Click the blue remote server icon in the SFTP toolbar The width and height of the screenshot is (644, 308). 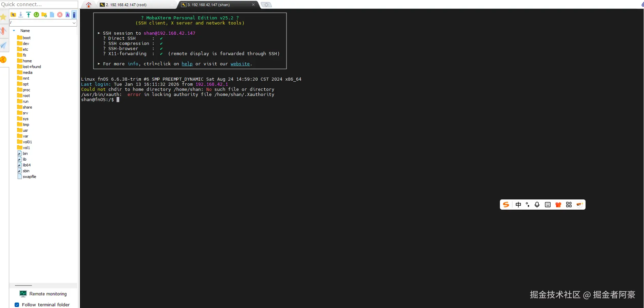[74, 15]
